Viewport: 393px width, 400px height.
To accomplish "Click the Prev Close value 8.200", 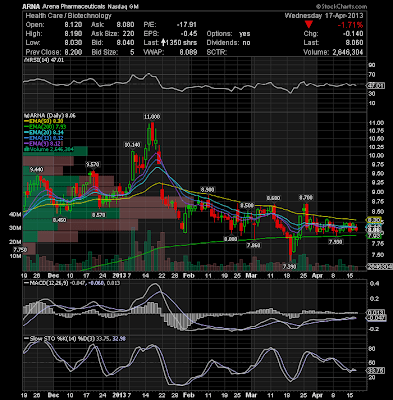I will [x=72, y=52].
